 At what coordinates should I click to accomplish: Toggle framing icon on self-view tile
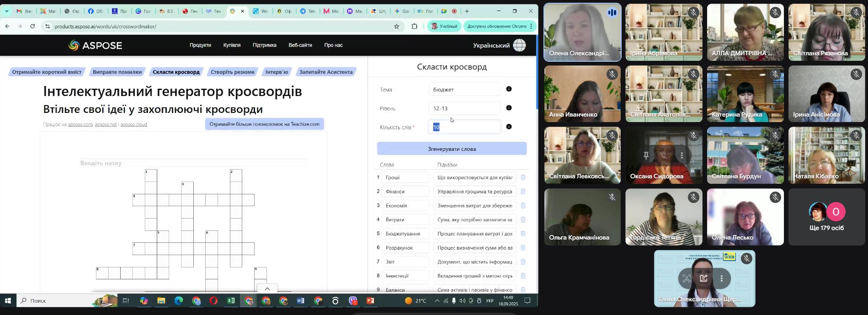(x=686, y=278)
